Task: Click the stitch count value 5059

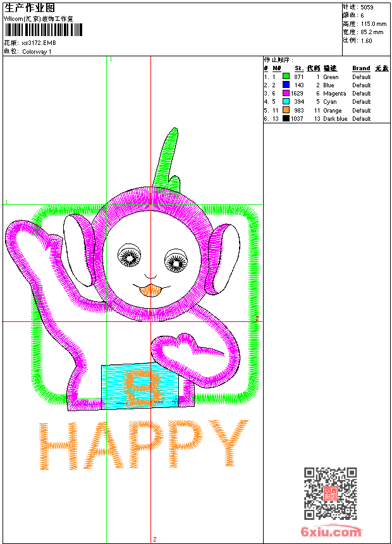Action: 367,8
